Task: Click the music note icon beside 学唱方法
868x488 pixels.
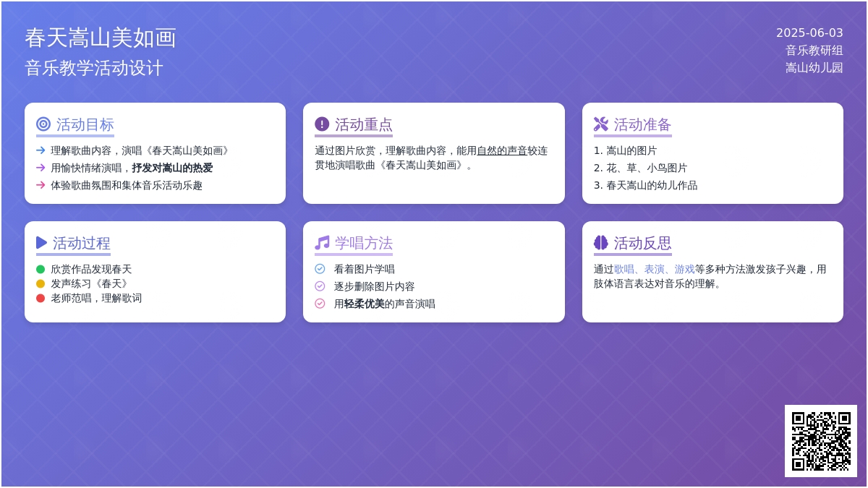Action: 322,243
